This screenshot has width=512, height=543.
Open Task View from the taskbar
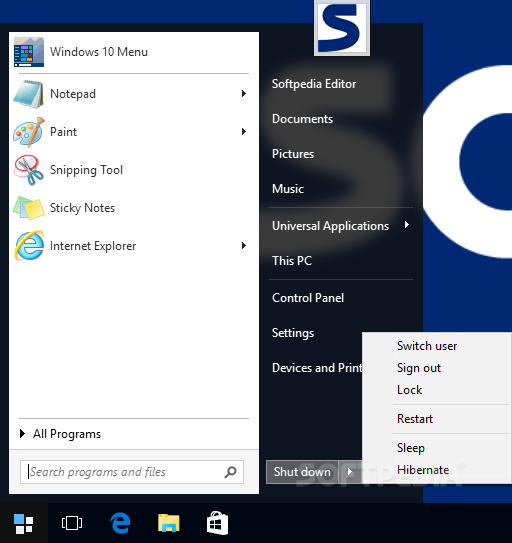point(72,523)
